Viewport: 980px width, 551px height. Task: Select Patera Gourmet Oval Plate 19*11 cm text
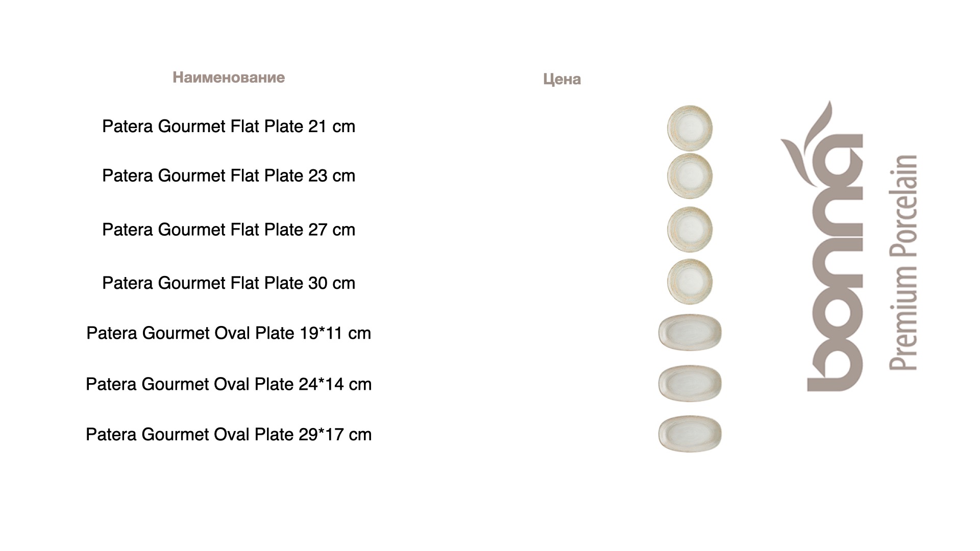(229, 333)
